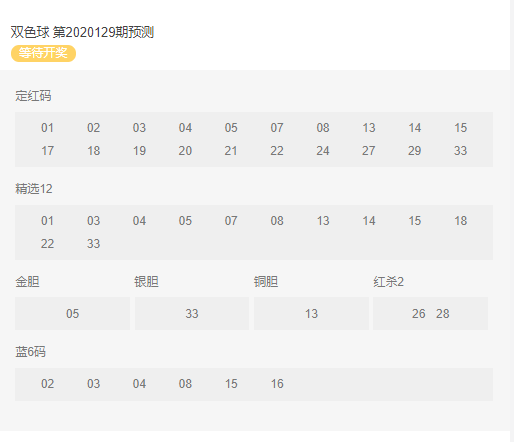Click number 33 in 精选12 section
Image resolution: width=514 pixels, height=442 pixels.
pyautogui.click(x=93, y=244)
